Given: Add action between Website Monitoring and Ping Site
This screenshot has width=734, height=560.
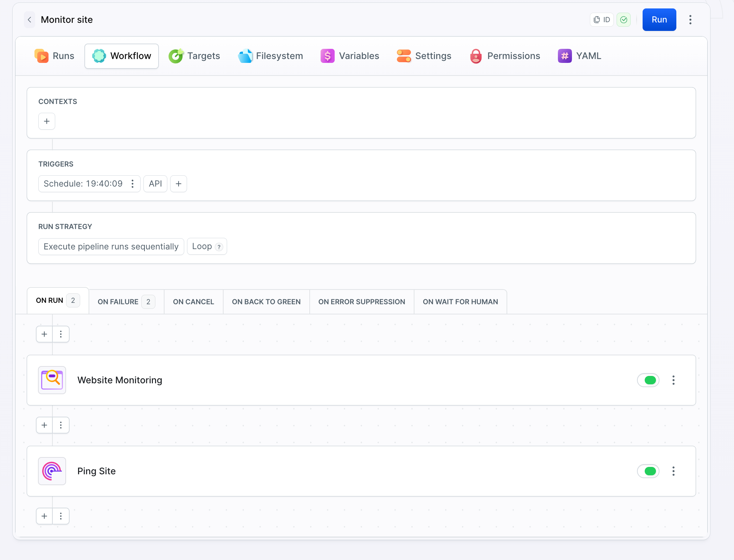Looking at the screenshot, I should click(44, 425).
